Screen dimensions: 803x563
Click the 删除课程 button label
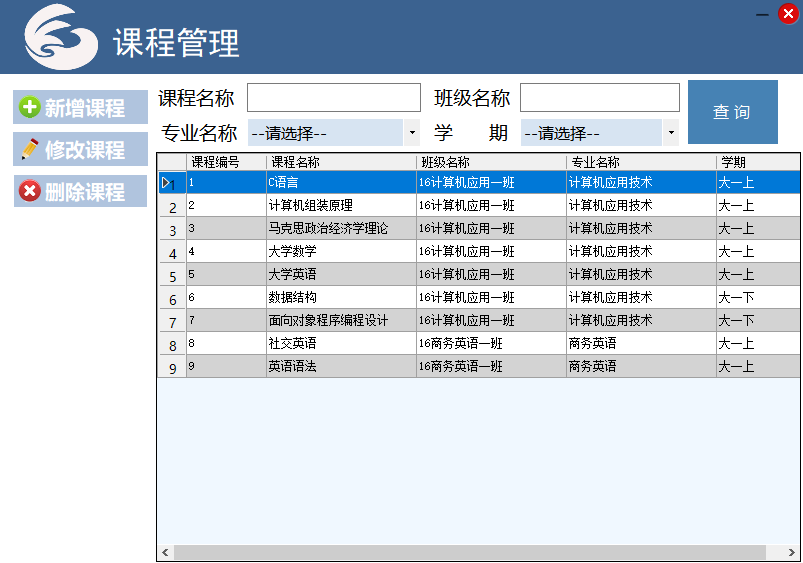84,192
